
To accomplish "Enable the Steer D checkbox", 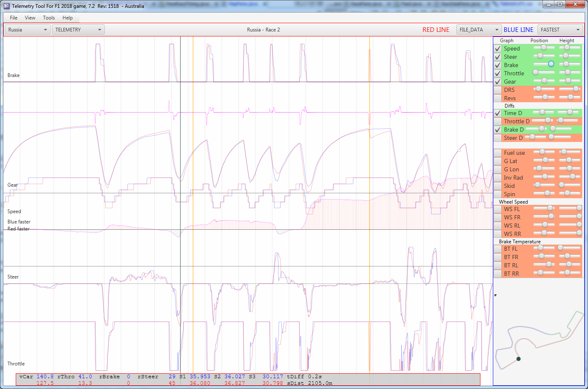I will click(x=498, y=138).
